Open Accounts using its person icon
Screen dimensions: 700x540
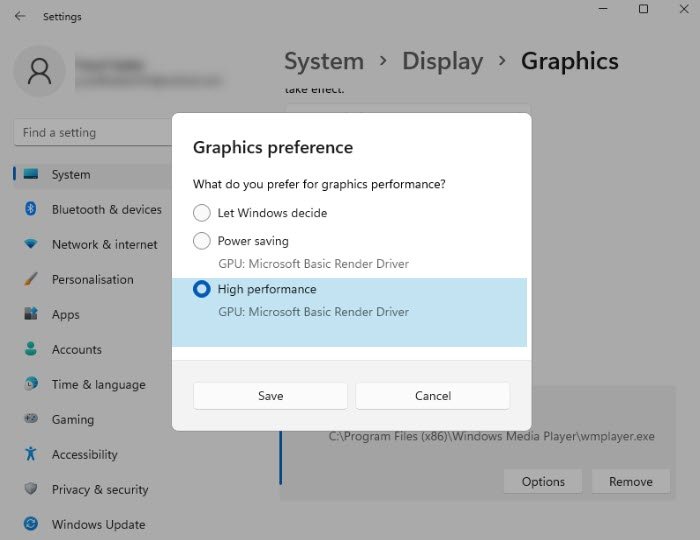click(31, 349)
